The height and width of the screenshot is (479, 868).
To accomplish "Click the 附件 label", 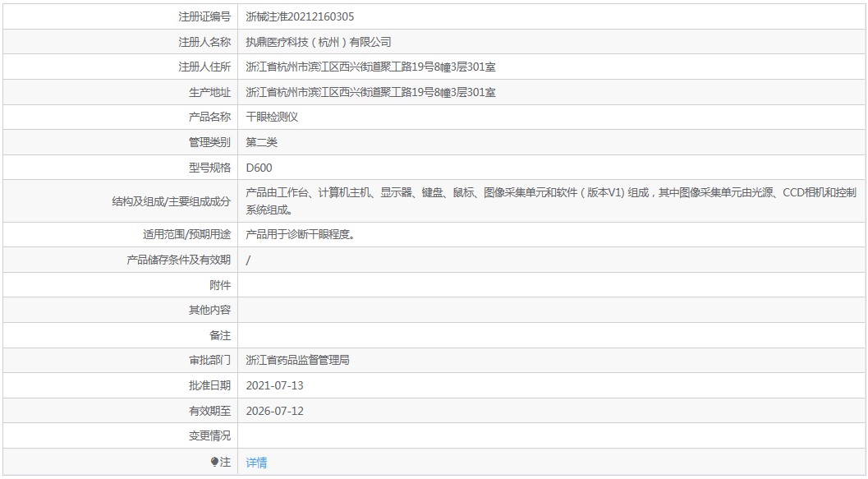I will click(x=220, y=285).
